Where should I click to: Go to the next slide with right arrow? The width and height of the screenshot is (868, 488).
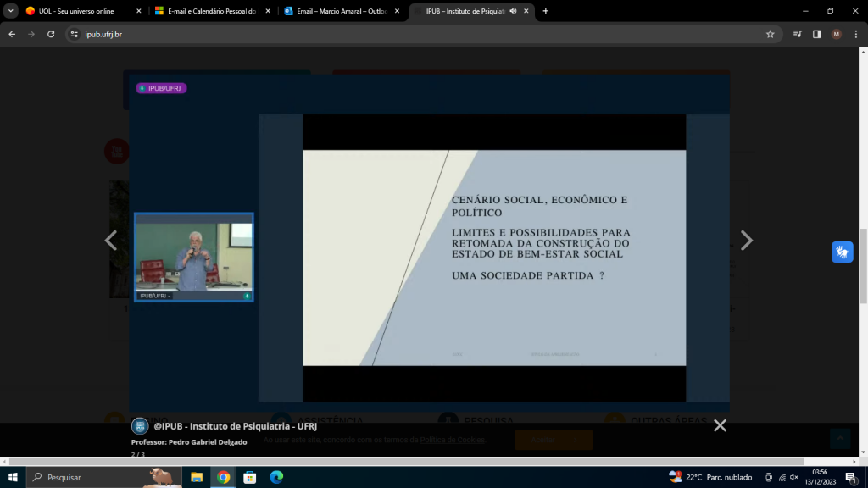point(746,241)
